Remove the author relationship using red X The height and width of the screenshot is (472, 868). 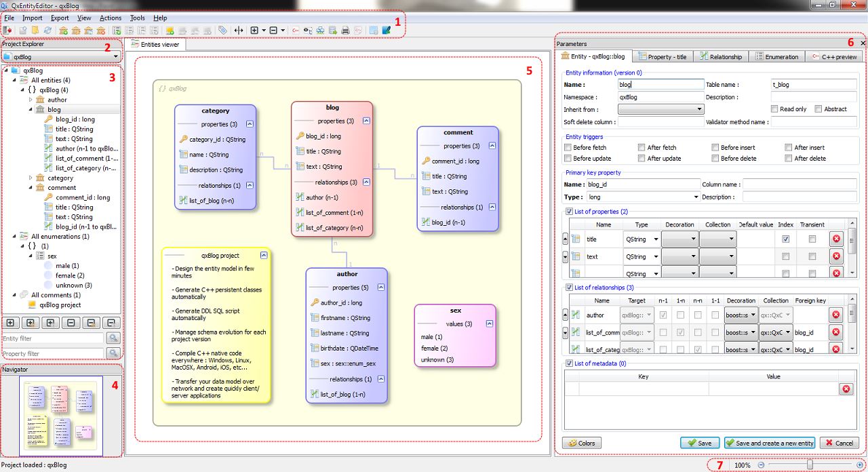pyautogui.click(x=836, y=315)
